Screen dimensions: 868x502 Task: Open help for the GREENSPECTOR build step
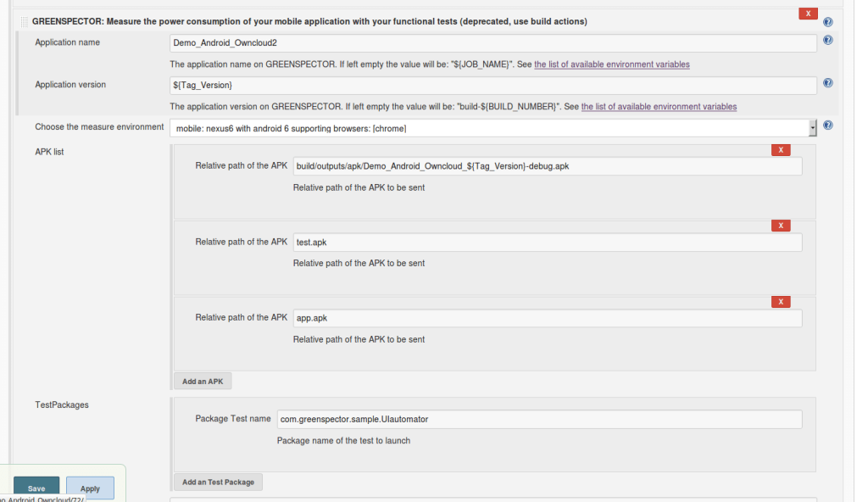pos(827,22)
